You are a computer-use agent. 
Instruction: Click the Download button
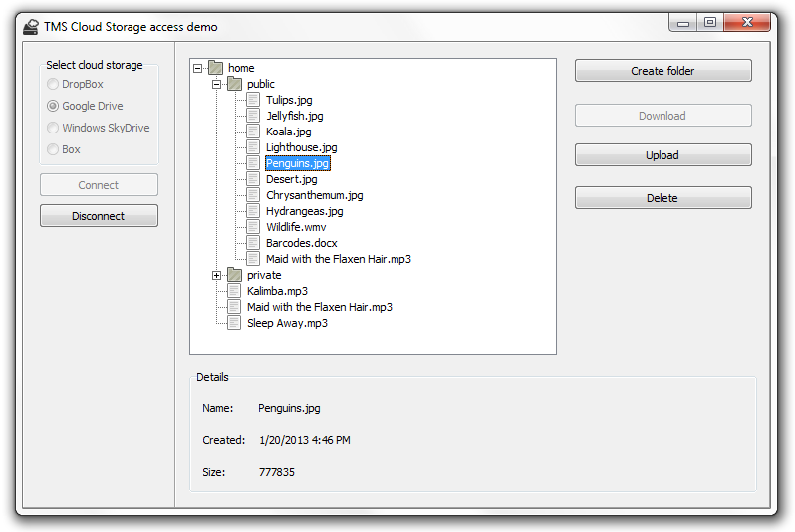(663, 116)
